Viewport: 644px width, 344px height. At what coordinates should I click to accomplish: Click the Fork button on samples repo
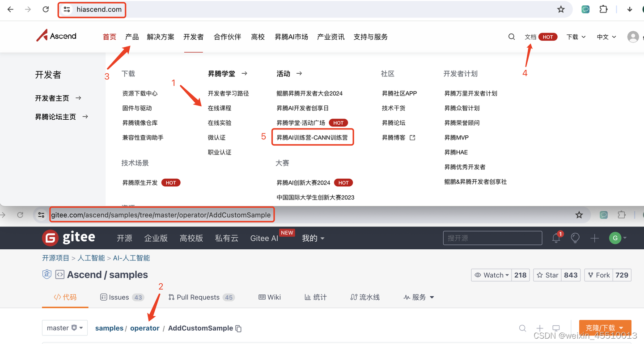point(598,275)
